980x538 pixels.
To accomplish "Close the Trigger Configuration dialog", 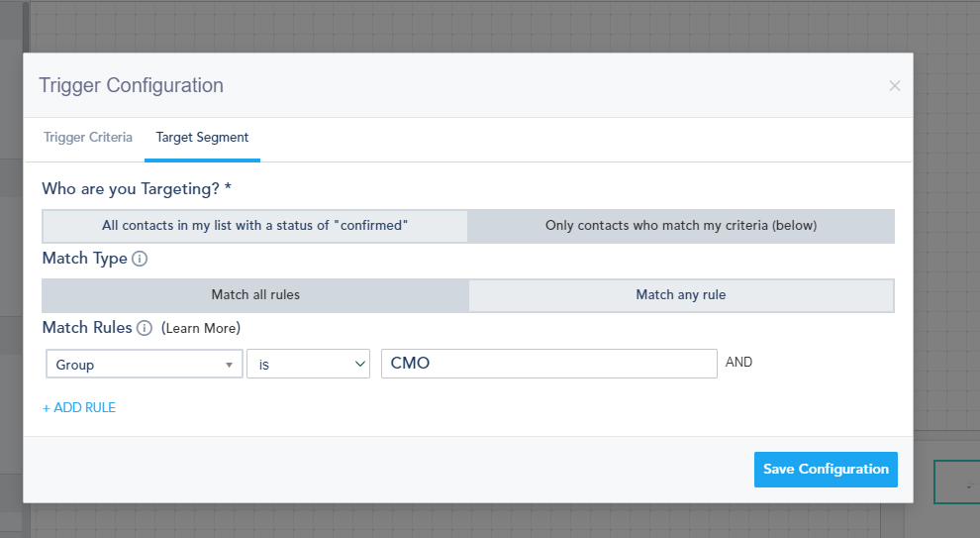I will tap(894, 86).
